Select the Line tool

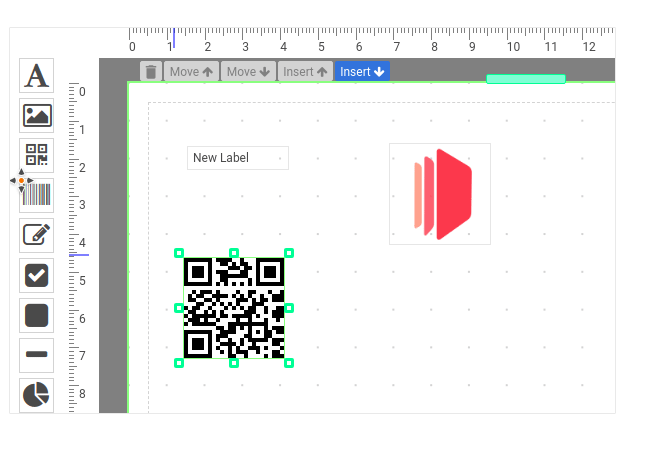coord(36,355)
